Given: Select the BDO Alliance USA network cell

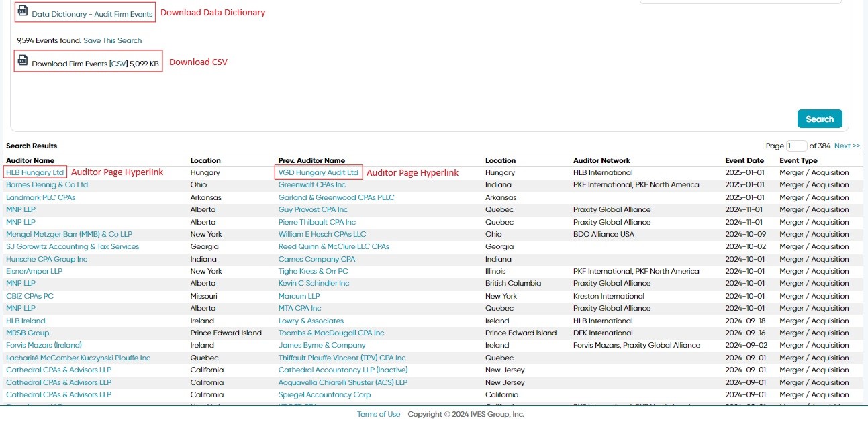Looking at the screenshot, I should pyautogui.click(x=604, y=234).
